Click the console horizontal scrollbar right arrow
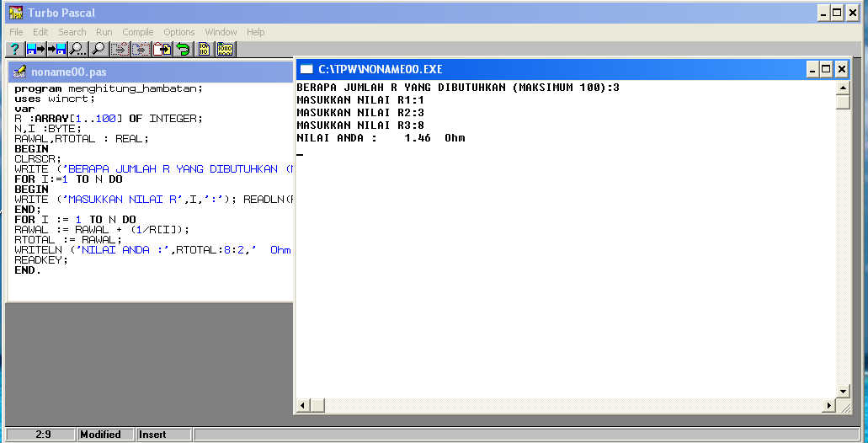This screenshot has width=868, height=443. [x=829, y=406]
